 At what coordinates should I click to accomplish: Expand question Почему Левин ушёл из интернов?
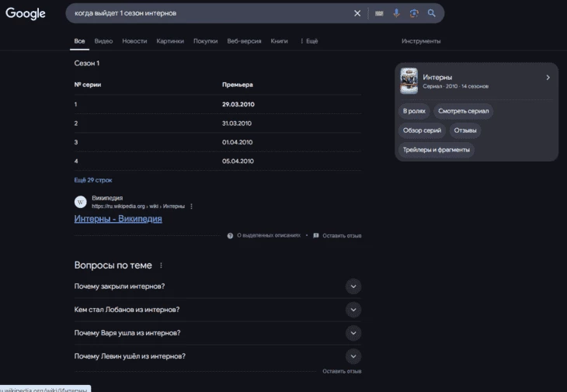pyautogui.click(x=217, y=356)
